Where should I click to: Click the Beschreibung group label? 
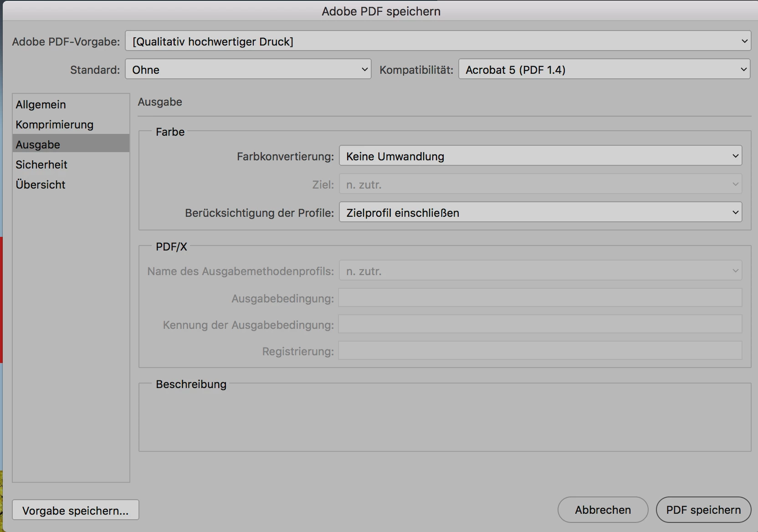191,384
